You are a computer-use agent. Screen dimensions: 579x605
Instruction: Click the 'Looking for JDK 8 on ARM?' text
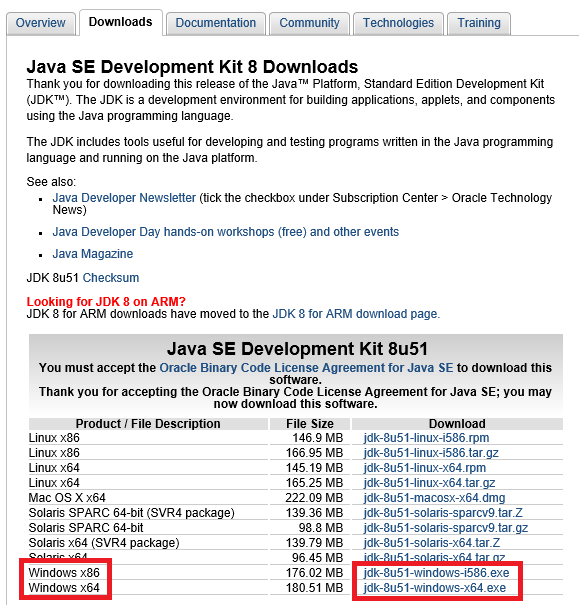click(106, 301)
